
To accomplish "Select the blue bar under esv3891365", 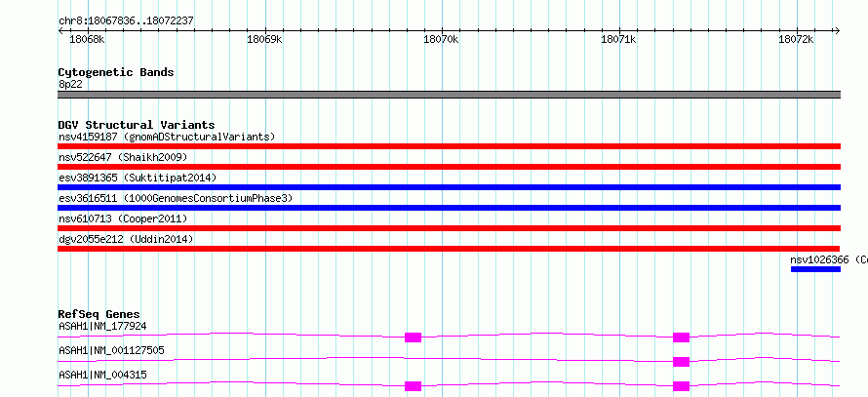I will coord(449,187).
